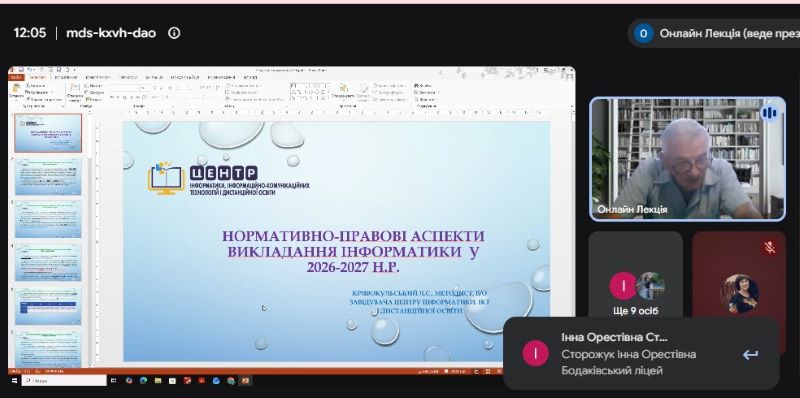
Task: Select slide 6 thumbnail in slide pane
Action: pyautogui.click(x=48, y=349)
